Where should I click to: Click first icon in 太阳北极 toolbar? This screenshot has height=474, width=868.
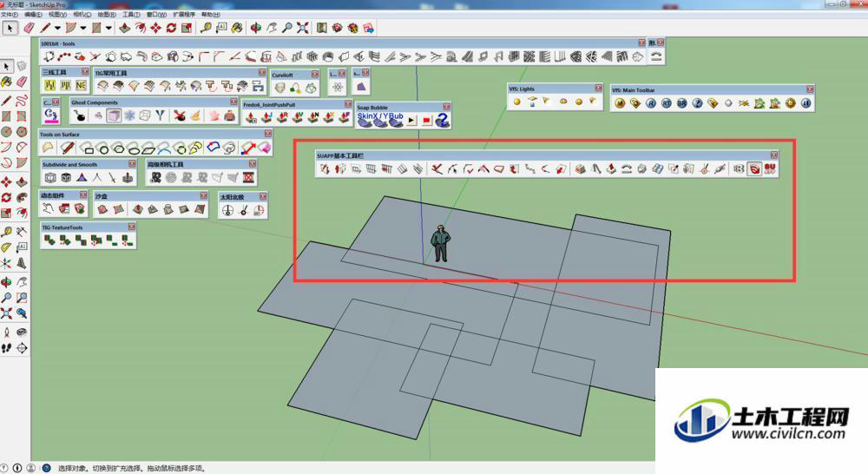227,210
